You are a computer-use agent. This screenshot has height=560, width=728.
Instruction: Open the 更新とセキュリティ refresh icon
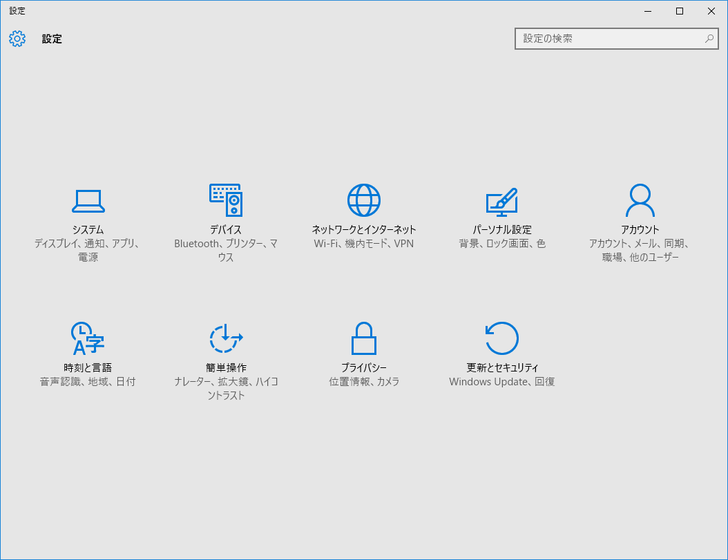(x=502, y=338)
